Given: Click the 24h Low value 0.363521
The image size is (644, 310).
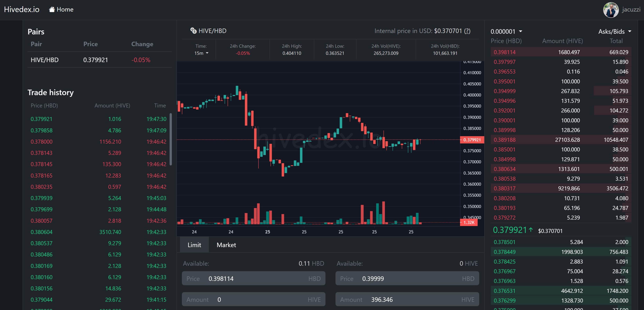Looking at the screenshot, I should pos(335,53).
